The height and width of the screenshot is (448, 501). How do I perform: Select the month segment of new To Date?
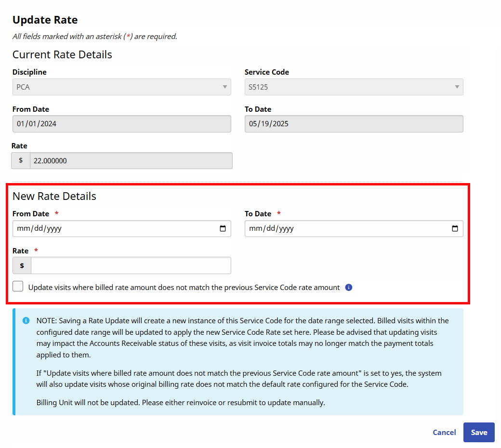255,229
